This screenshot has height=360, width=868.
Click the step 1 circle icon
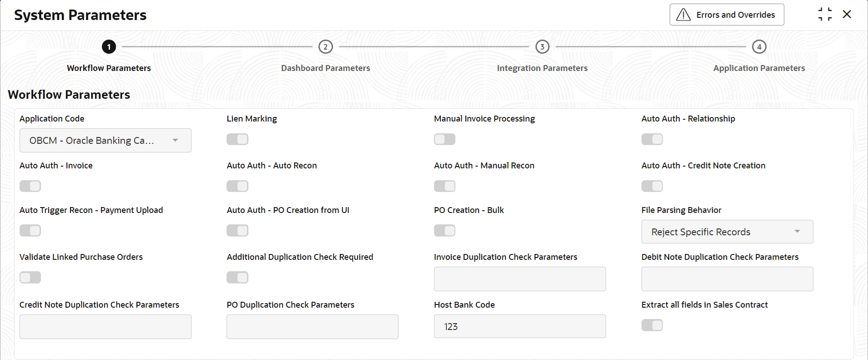[109, 47]
